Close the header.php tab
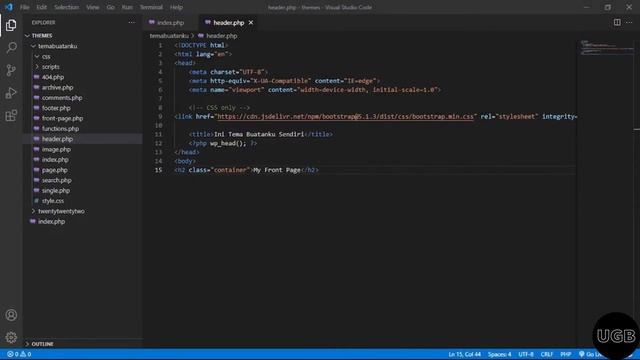The height and width of the screenshot is (360, 640). coord(251,22)
